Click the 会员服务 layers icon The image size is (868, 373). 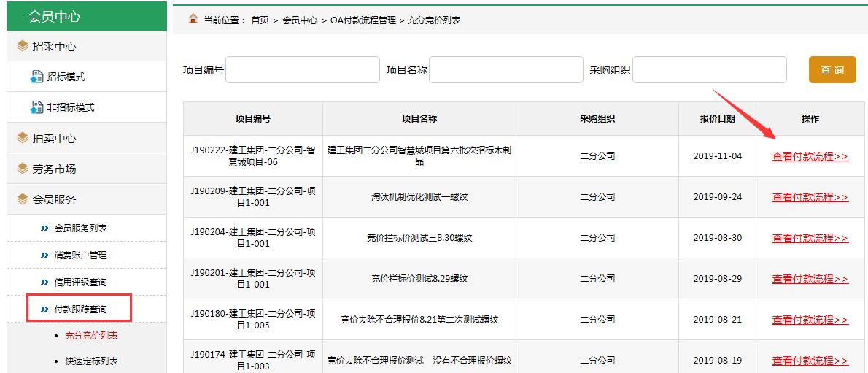click(22, 199)
